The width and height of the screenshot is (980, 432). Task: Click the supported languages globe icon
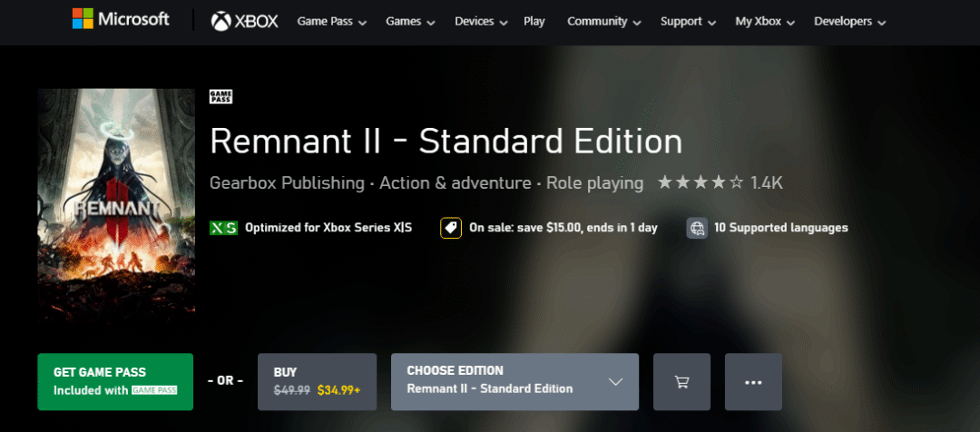tap(697, 228)
